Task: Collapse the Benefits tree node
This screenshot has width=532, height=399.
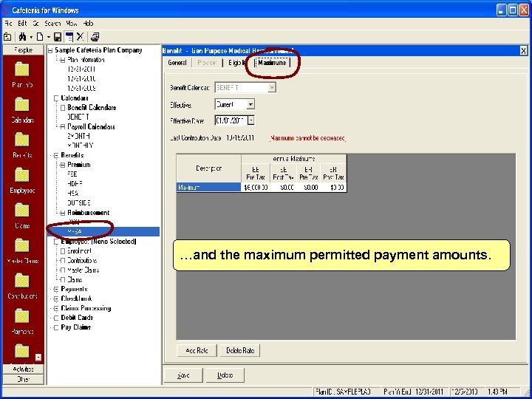Action: click(x=56, y=155)
